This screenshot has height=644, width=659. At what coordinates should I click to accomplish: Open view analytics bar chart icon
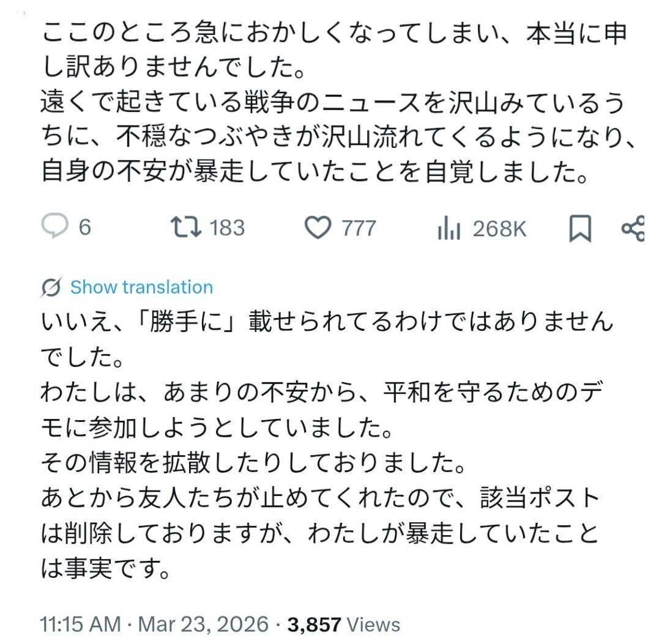[450, 229]
